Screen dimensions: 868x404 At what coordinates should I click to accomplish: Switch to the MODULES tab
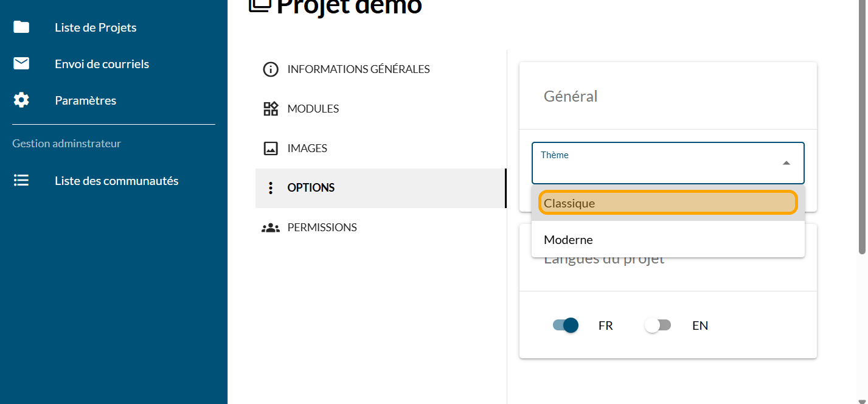pos(313,109)
